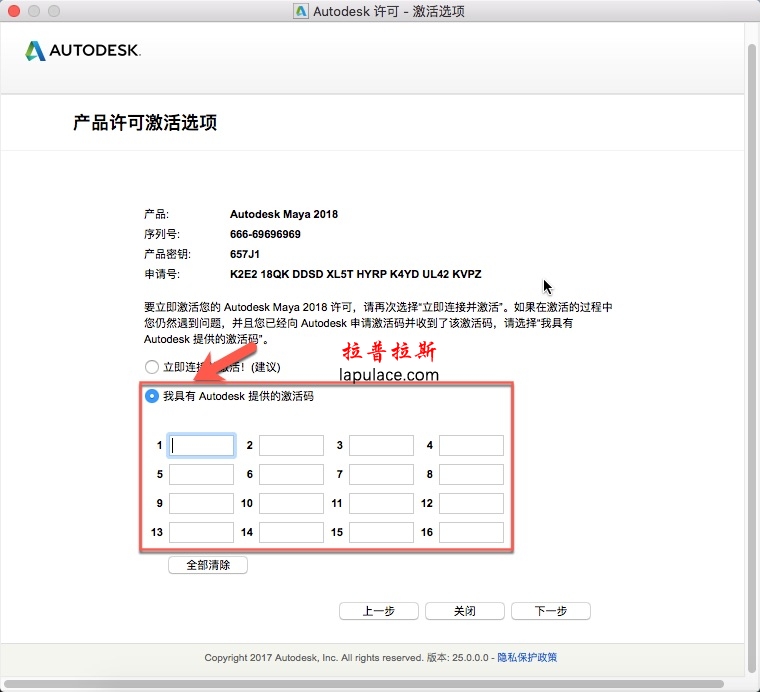Screen dimensions: 760x692
Task: Click activation code field 5
Action: (x=201, y=474)
